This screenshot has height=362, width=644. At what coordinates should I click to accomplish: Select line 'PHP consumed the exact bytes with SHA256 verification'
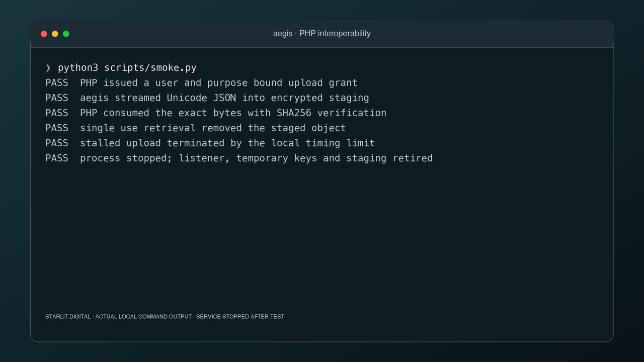(x=233, y=113)
